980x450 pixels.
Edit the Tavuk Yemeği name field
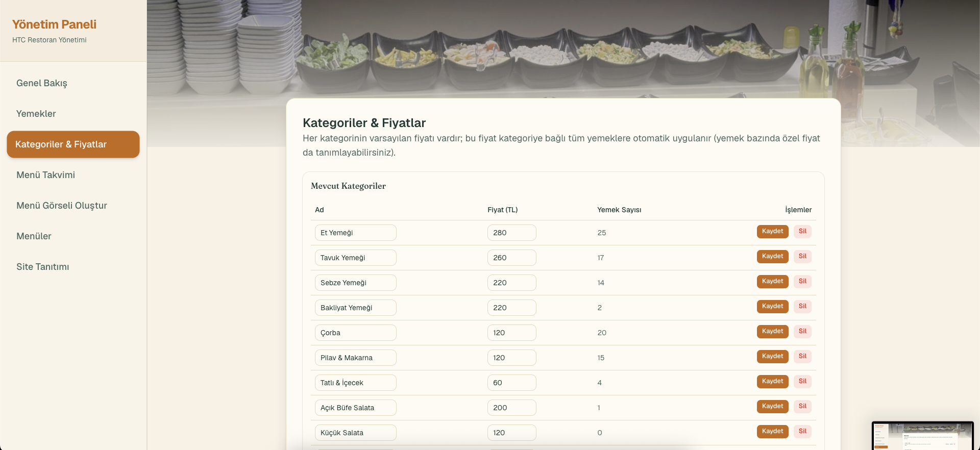tap(356, 258)
